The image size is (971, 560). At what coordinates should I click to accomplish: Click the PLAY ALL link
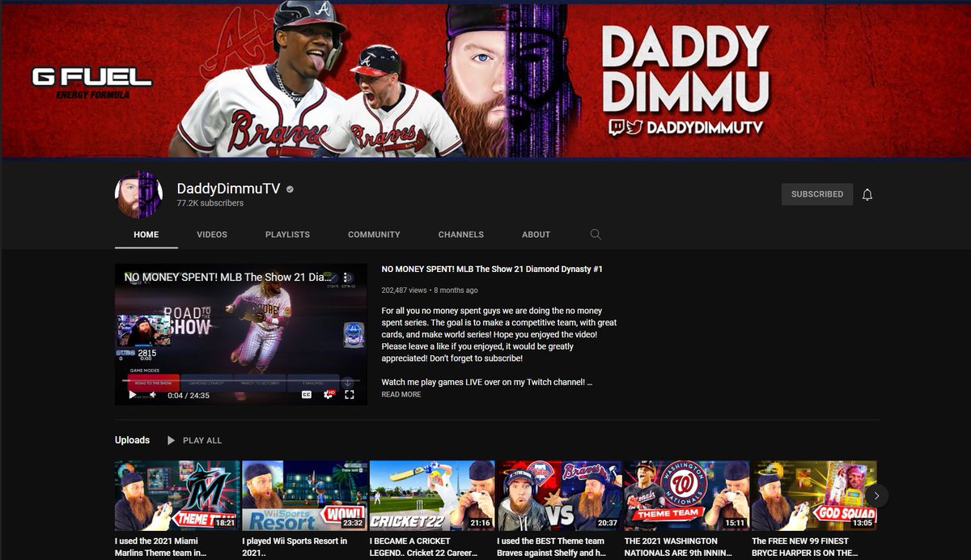tap(202, 440)
